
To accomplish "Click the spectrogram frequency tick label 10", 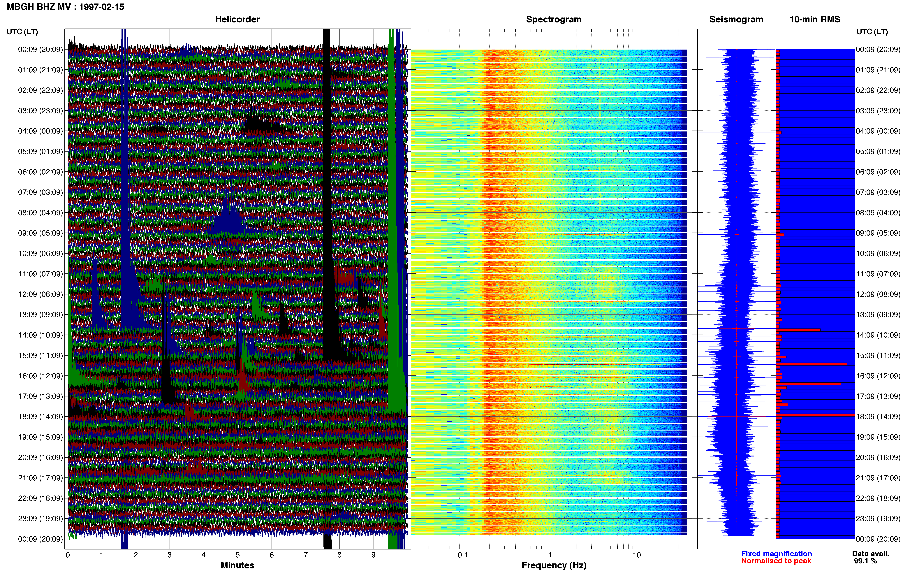I will (x=637, y=555).
